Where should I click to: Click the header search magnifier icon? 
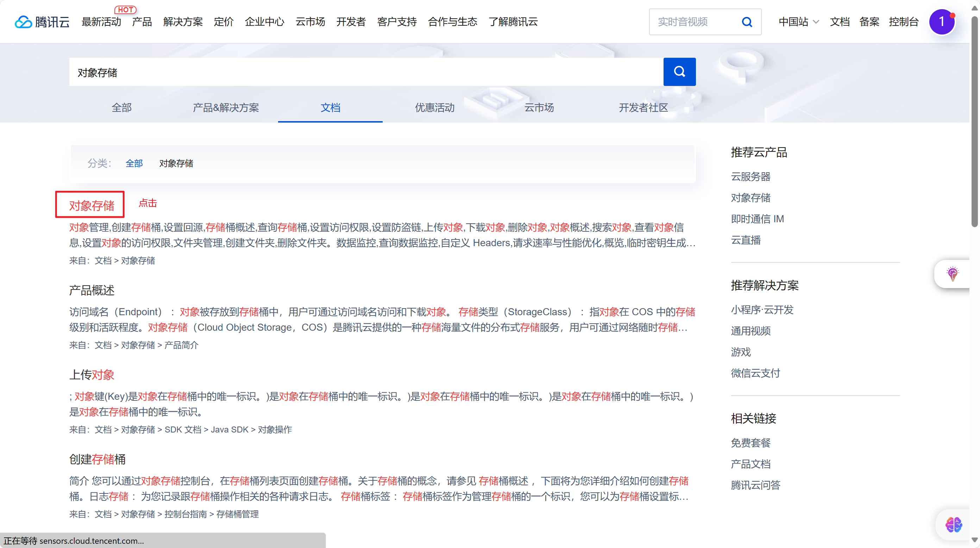(747, 22)
